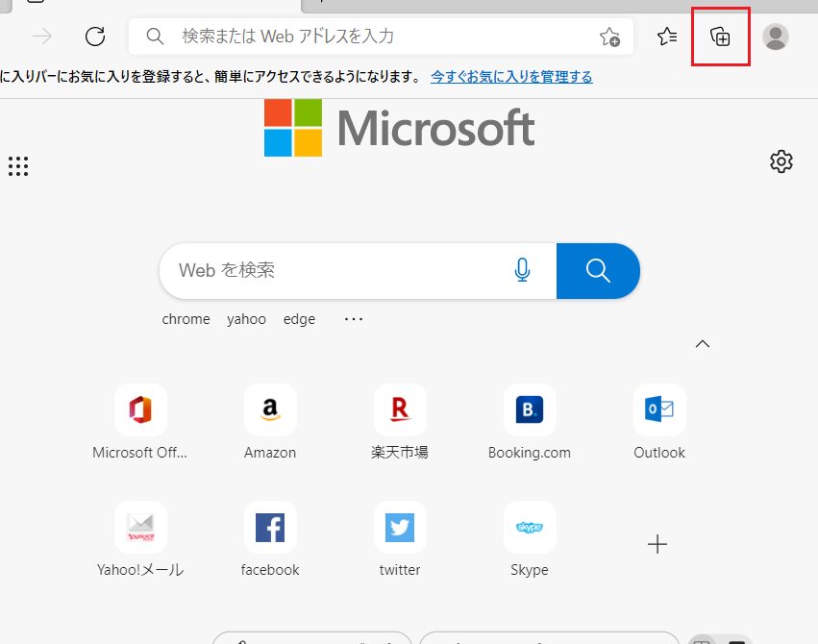This screenshot has height=644, width=818.
Task: Open the Favorites list icon
Action: [x=667, y=37]
